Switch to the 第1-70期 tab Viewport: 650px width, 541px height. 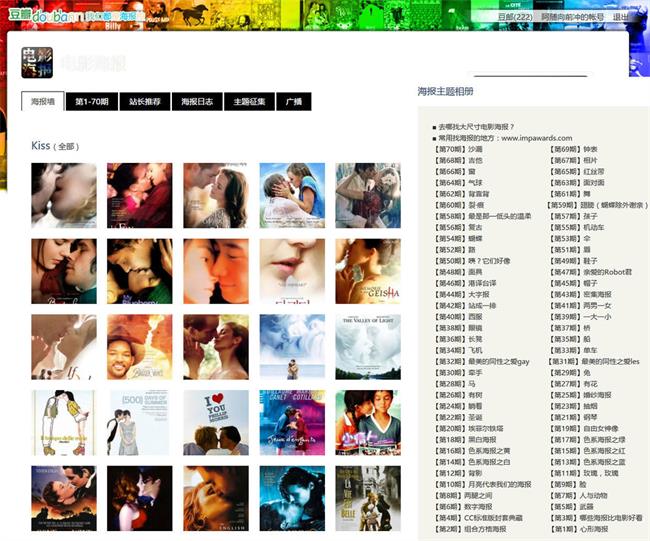pyautogui.click(x=92, y=102)
